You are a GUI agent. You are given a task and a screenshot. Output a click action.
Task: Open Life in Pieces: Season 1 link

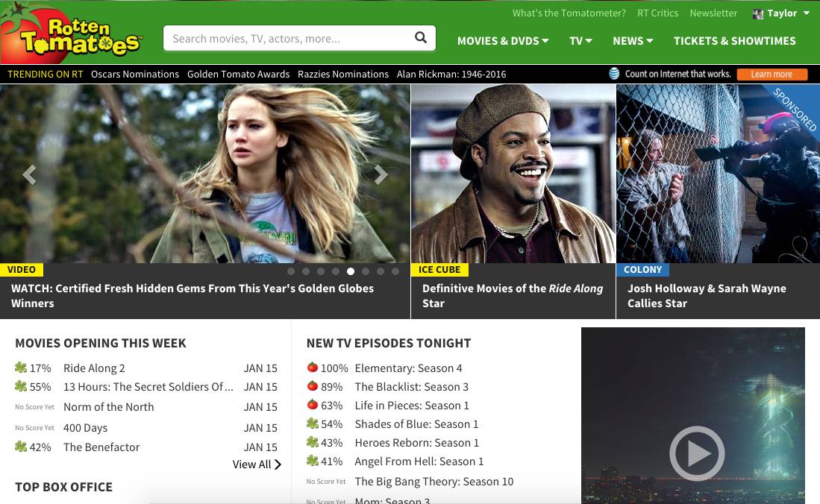tap(412, 405)
